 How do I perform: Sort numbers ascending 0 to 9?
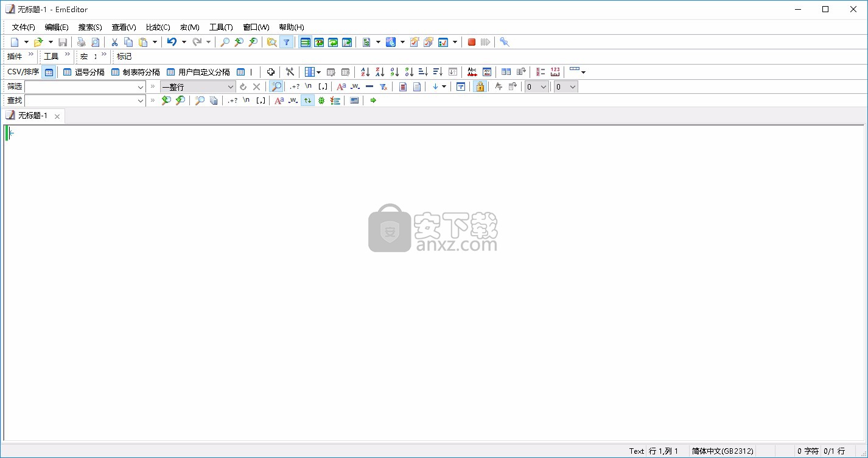pyautogui.click(x=394, y=72)
